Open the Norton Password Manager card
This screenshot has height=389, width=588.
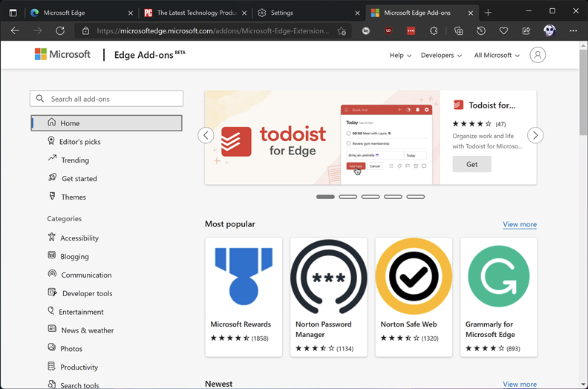click(328, 297)
